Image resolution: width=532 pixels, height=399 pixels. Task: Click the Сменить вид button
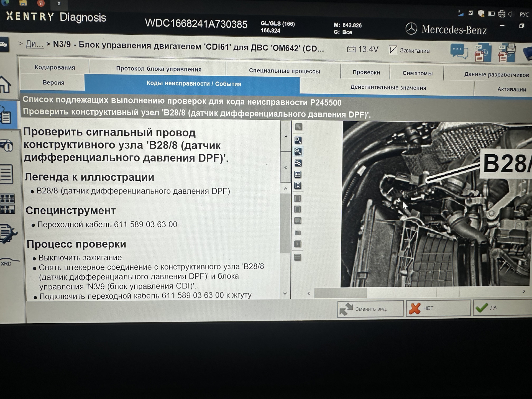(x=370, y=309)
